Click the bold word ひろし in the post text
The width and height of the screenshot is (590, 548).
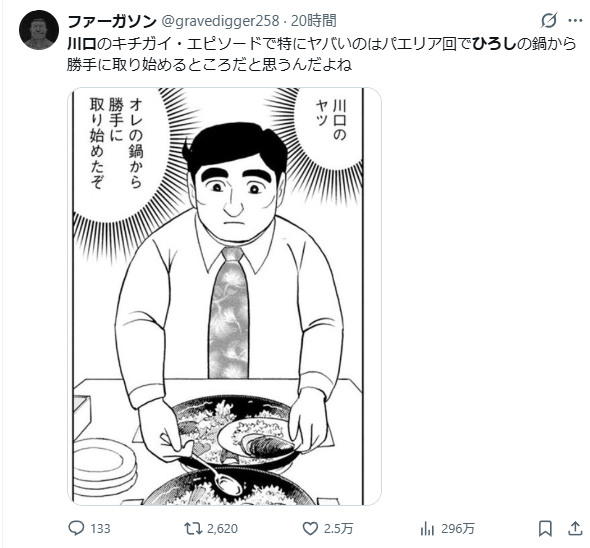(494, 44)
